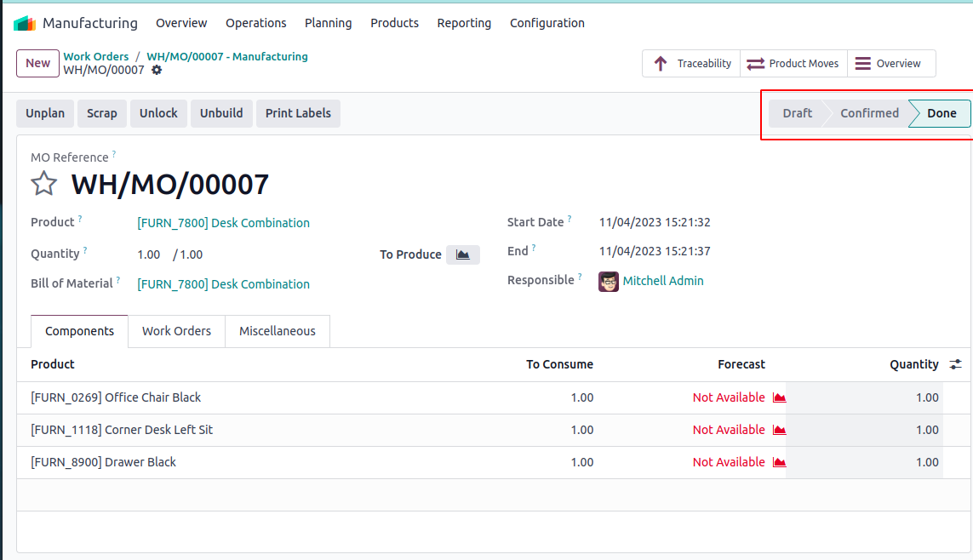This screenshot has width=973, height=560.
Task: Select the Confirmed status stage
Action: [x=869, y=113]
